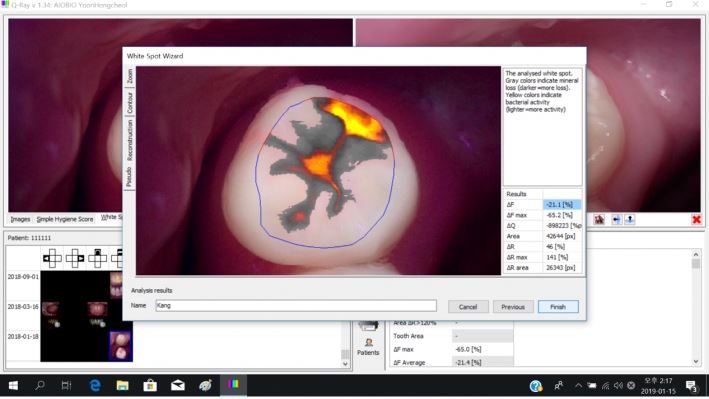
Task: Click the up arrow flip icon
Action: pos(629,220)
